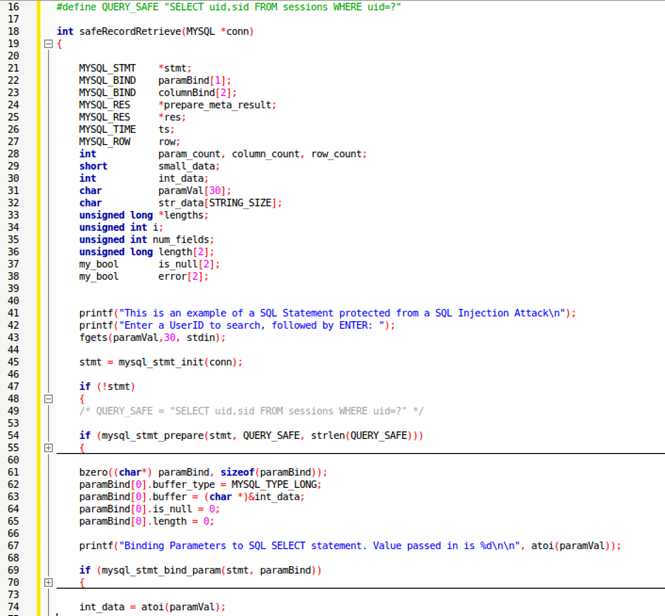665x616 pixels.
Task: Click the mysql_stmt_prepare call
Action: 150,435
